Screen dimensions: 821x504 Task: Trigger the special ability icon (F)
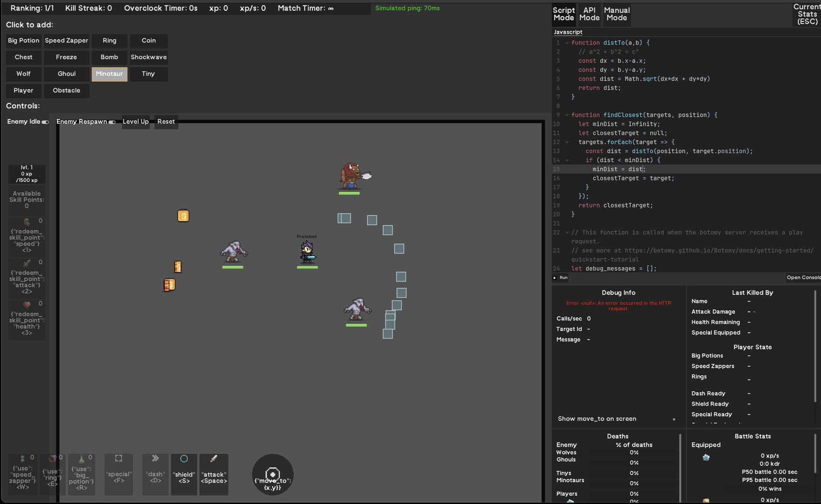point(119,458)
